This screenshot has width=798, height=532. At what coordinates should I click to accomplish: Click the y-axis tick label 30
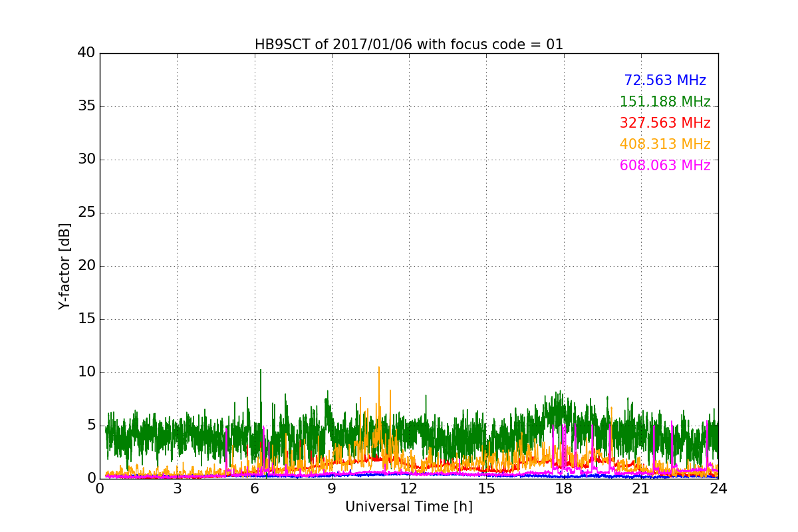click(x=86, y=160)
